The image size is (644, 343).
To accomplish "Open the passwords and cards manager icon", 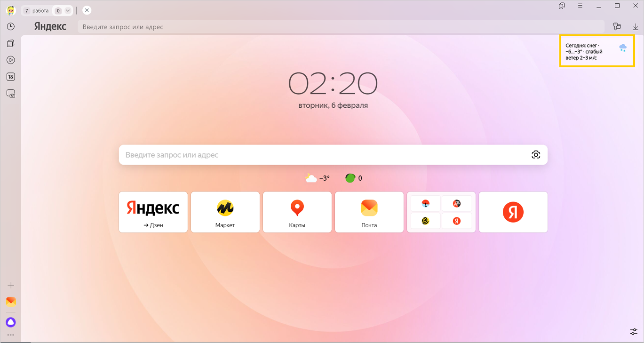I will [x=617, y=27].
